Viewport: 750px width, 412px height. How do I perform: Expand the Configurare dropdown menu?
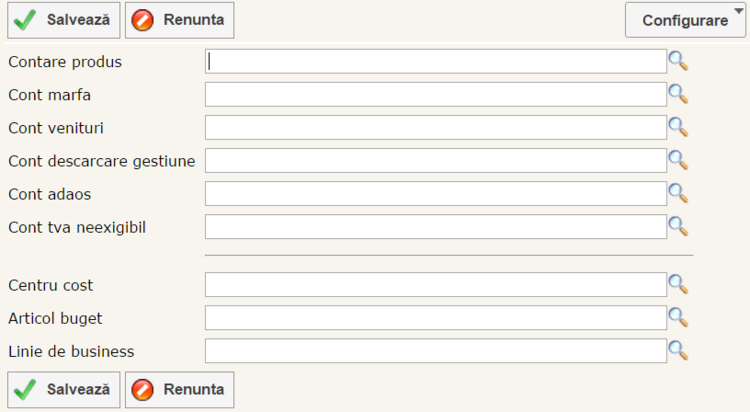(685, 20)
